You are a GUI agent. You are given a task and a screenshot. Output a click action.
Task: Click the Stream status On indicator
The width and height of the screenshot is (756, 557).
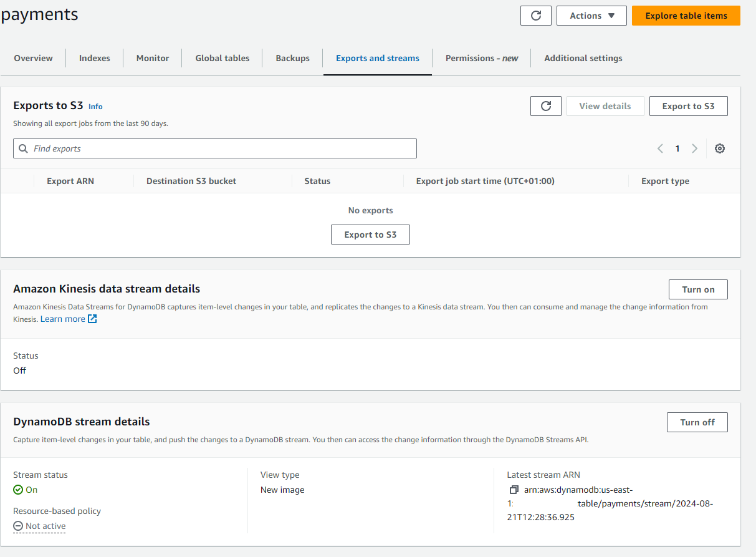click(x=26, y=490)
